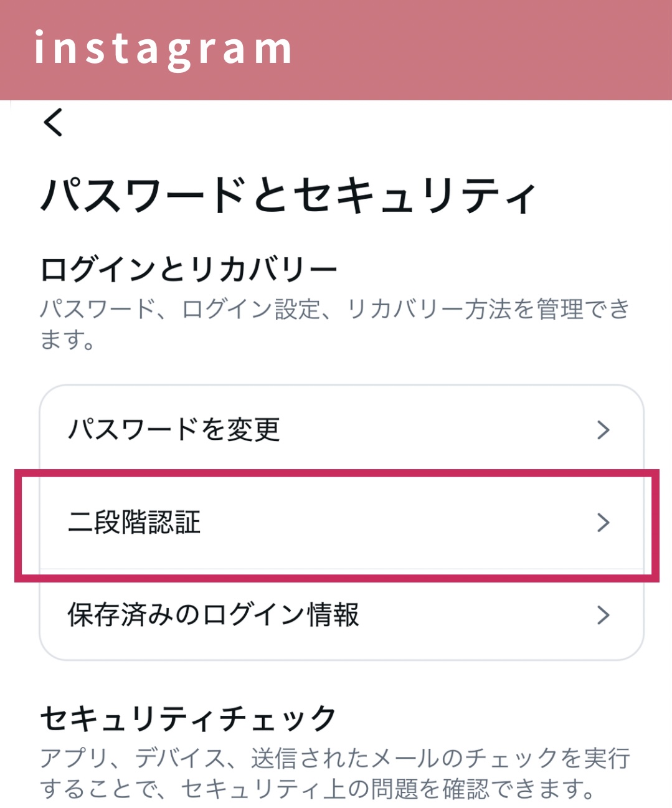Image resolution: width=672 pixels, height=808 pixels.
Task: Click the instagram header text
Action: pyautogui.click(x=163, y=49)
